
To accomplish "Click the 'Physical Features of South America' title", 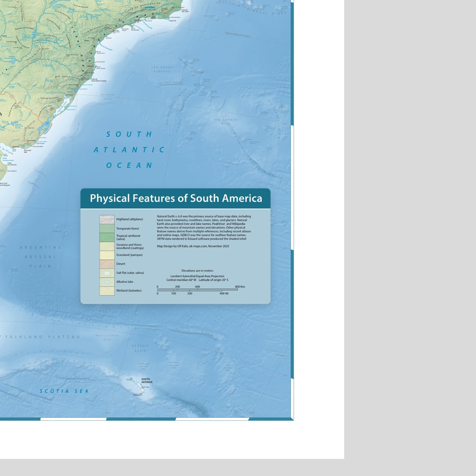I will 176,198.
